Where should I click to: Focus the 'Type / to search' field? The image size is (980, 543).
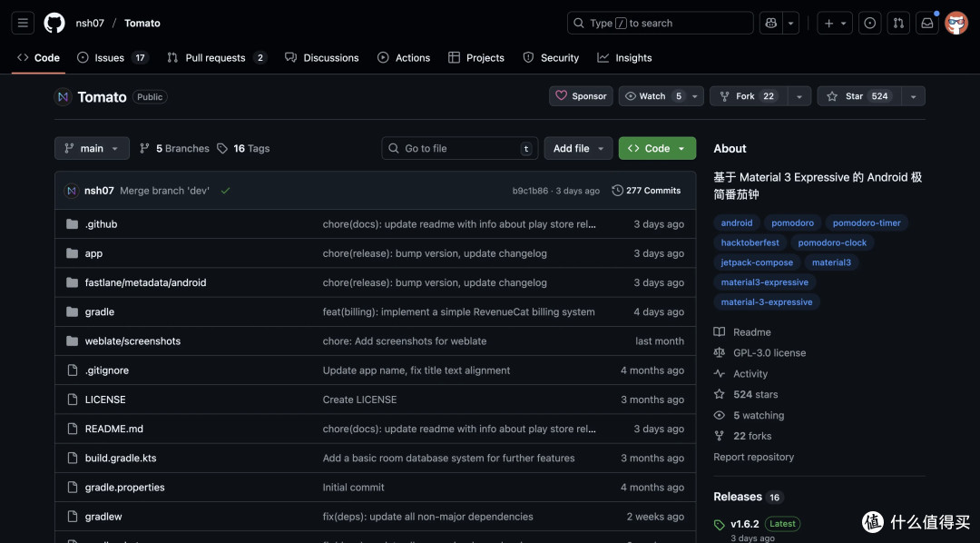point(660,23)
